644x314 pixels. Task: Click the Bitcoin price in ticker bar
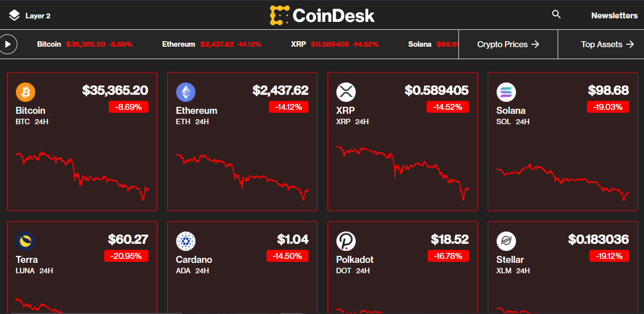pyautogui.click(x=85, y=44)
